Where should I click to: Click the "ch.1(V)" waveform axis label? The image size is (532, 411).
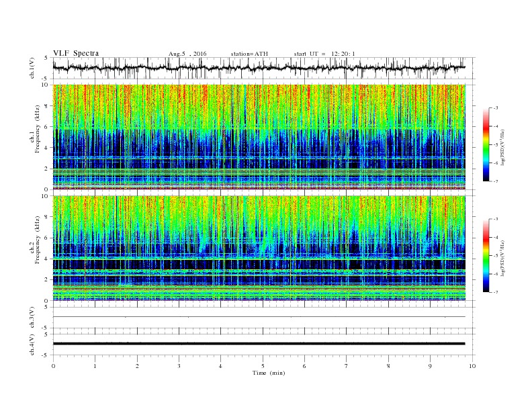(32, 68)
